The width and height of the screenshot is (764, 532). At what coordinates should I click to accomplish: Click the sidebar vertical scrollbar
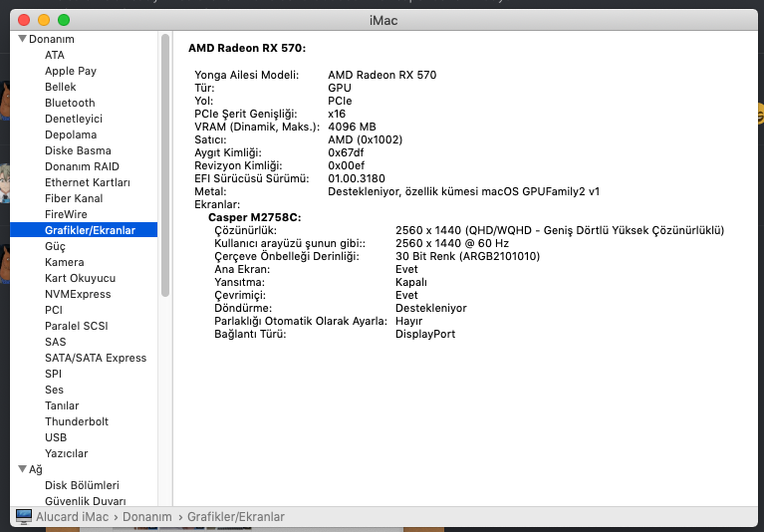click(x=164, y=164)
